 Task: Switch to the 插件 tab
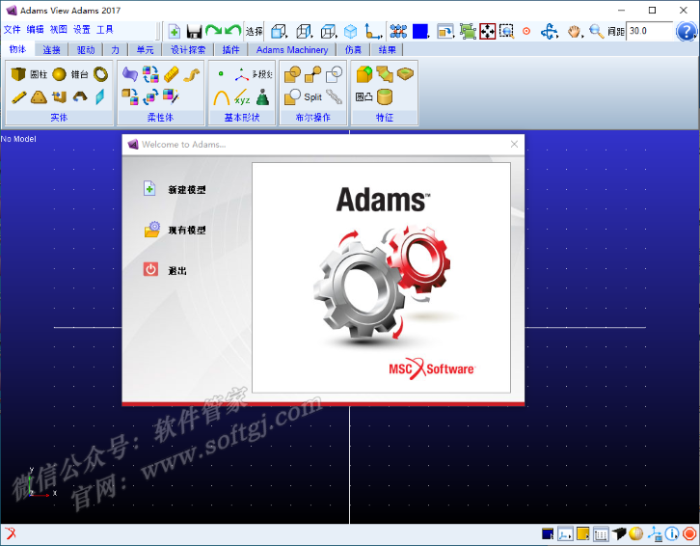231,50
